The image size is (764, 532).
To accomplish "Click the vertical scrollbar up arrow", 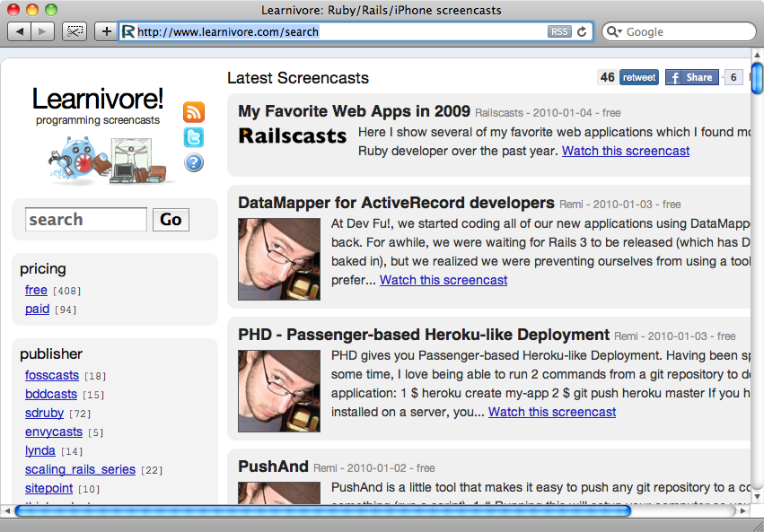I will pyautogui.click(x=757, y=54).
